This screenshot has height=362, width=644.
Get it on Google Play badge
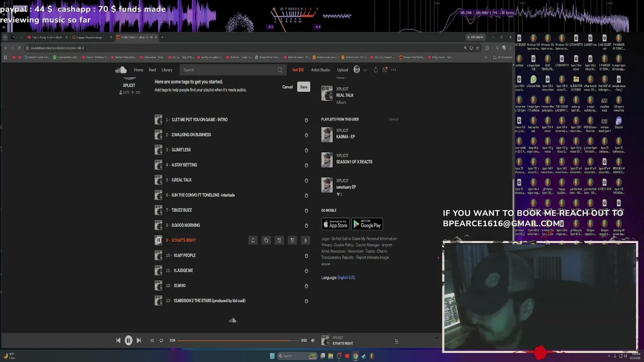tap(367, 224)
